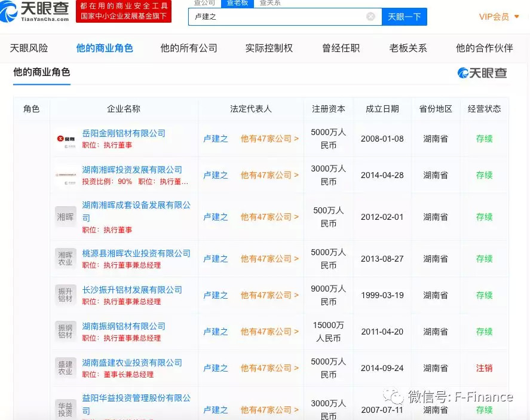Open 桃源县湘晖农业投资有限公司 link
The image size is (530, 420).
136,253
